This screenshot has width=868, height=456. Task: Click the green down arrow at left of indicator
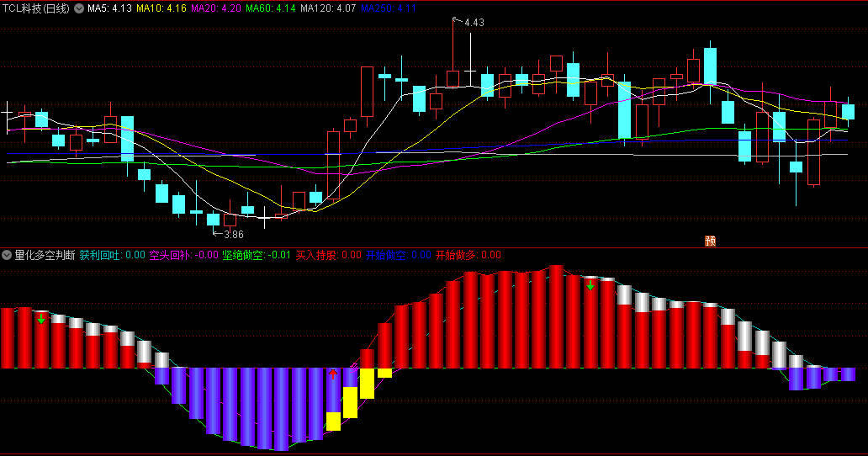pyautogui.click(x=41, y=319)
